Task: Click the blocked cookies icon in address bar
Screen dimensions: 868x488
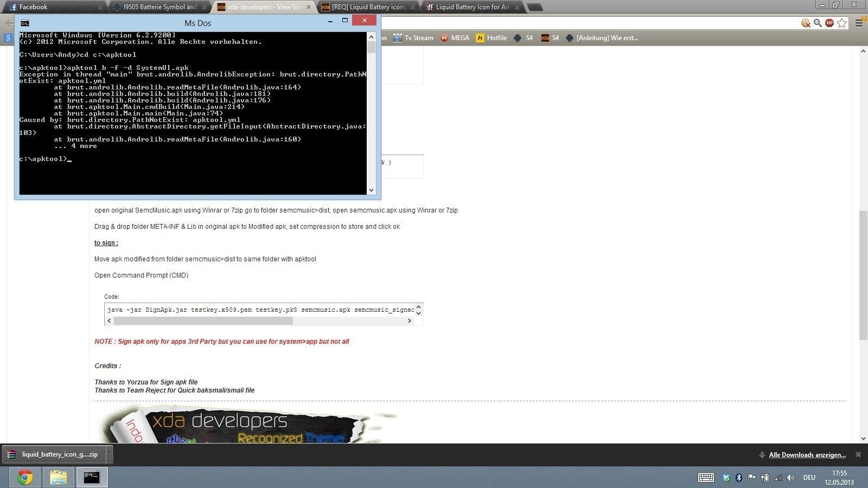Action: 806,23
